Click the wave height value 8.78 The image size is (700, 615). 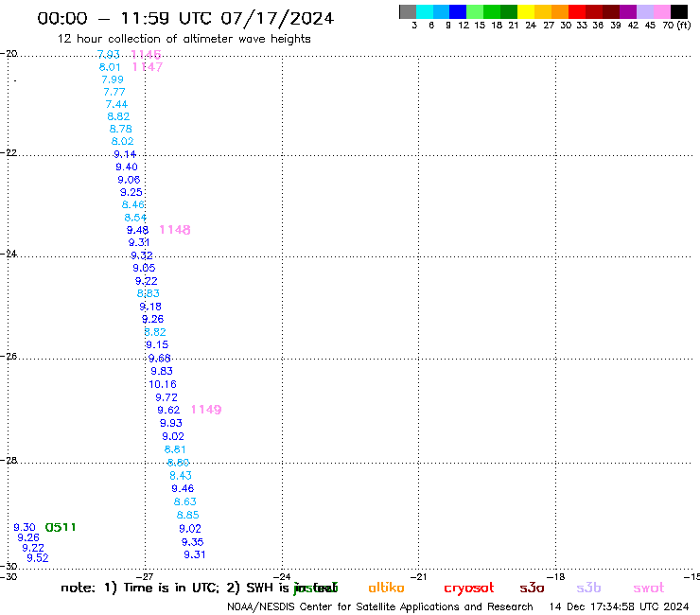click(120, 129)
